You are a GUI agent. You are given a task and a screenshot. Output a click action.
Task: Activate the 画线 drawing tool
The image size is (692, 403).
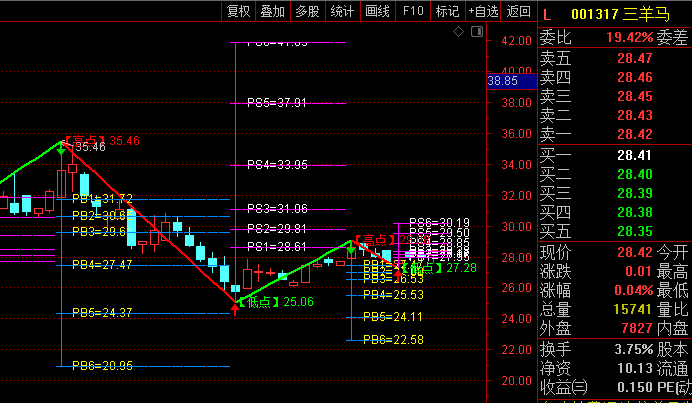[377, 11]
